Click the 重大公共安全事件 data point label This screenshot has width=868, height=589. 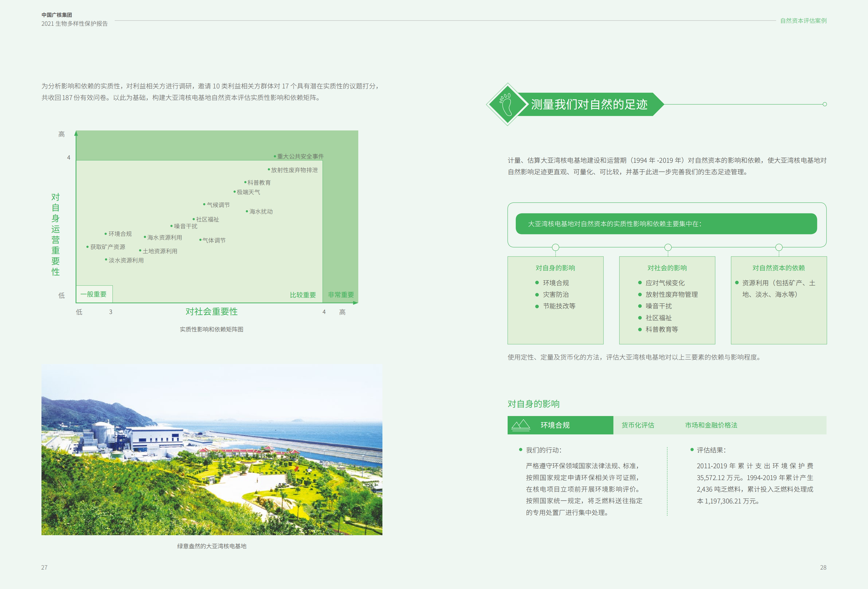(x=300, y=156)
